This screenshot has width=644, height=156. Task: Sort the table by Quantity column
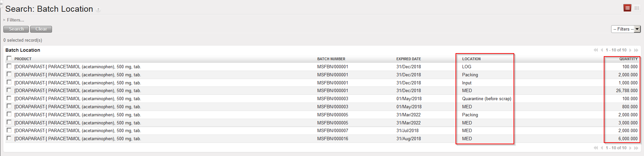(x=628, y=59)
